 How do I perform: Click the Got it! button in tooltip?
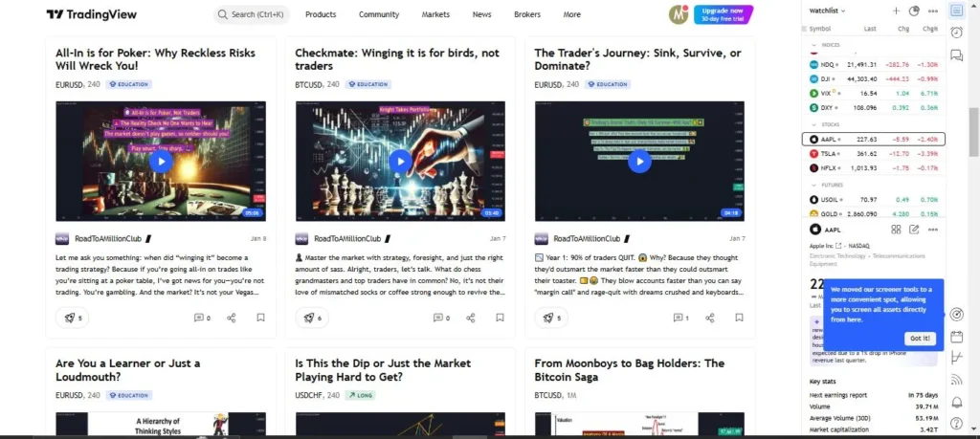(920, 338)
